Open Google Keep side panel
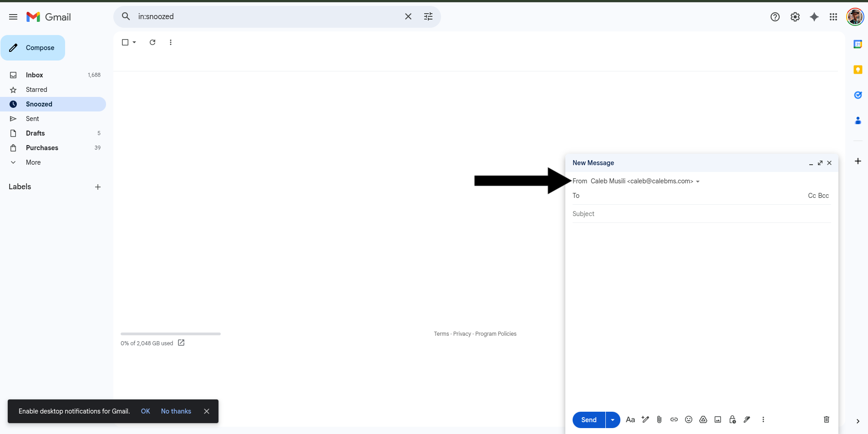Image resolution: width=868 pixels, height=434 pixels. tap(858, 70)
